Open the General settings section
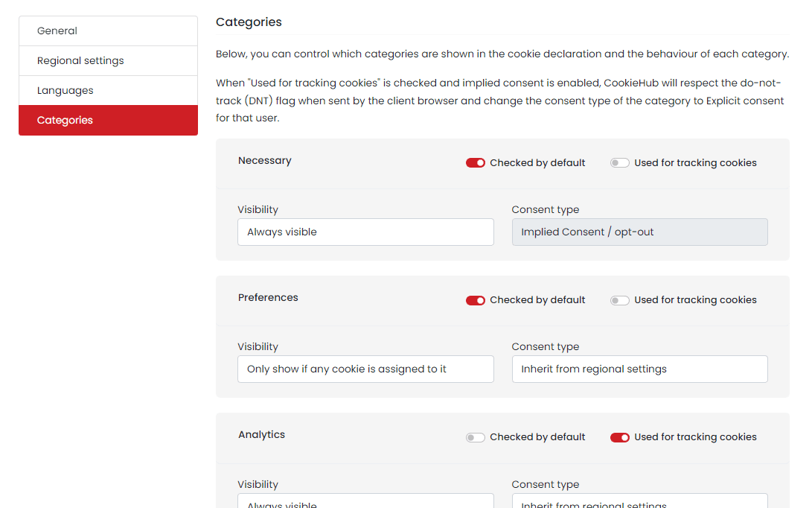The image size is (812, 508). click(x=108, y=31)
